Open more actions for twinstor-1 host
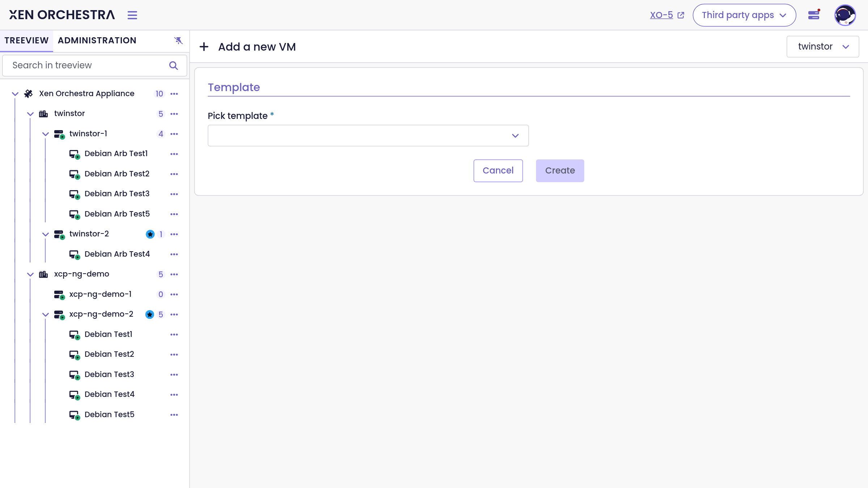This screenshot has width=868, height=488. (x=174, y=134)
